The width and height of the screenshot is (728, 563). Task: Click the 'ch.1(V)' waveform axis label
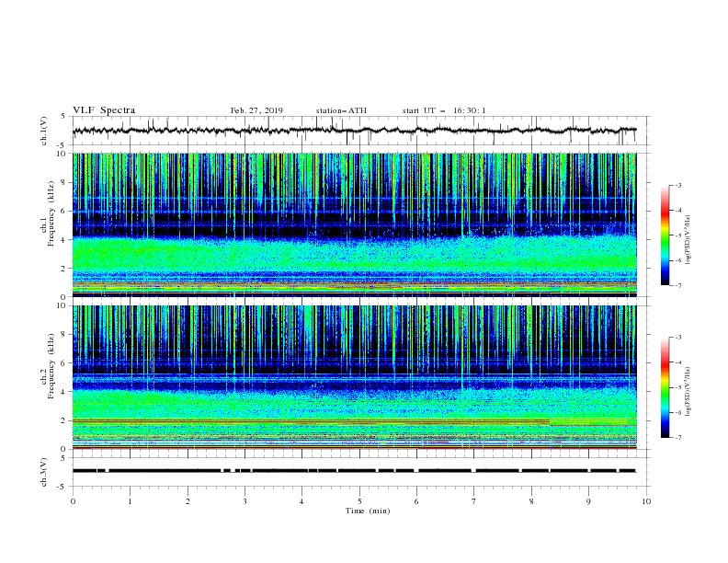pyautogui.click(x=44, y=131)
